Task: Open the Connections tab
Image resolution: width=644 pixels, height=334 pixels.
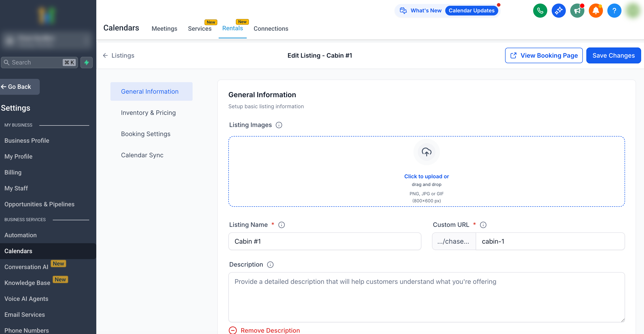Action: coord(271,28)
